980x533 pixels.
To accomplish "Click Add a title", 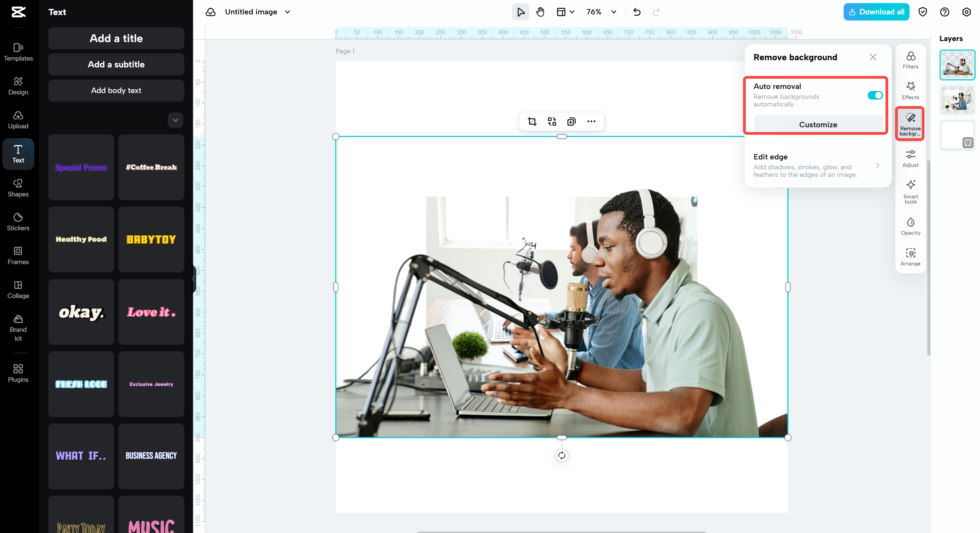I will (116, 38).
